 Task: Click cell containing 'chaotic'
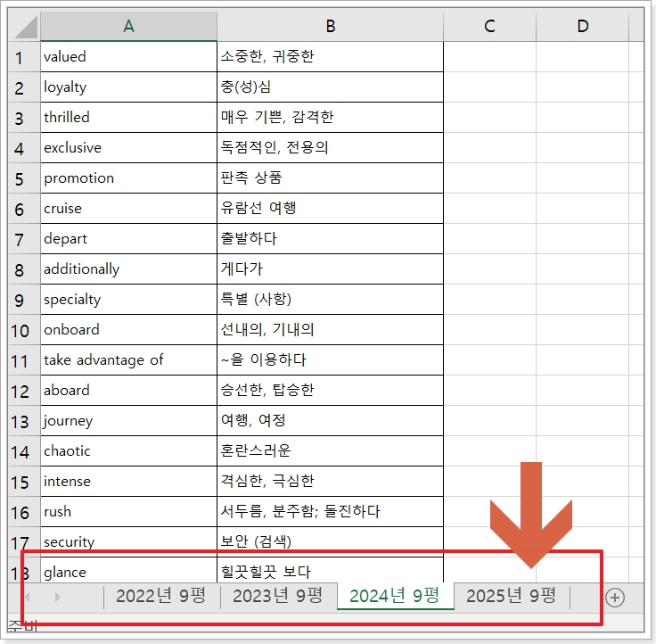click(128, 451)
